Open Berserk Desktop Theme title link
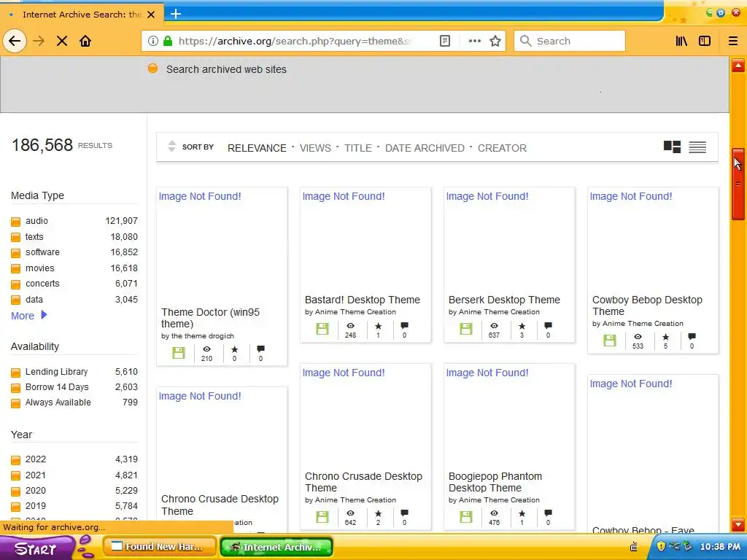Viewport: 747px width, 560px height. [x=504, y=300]
